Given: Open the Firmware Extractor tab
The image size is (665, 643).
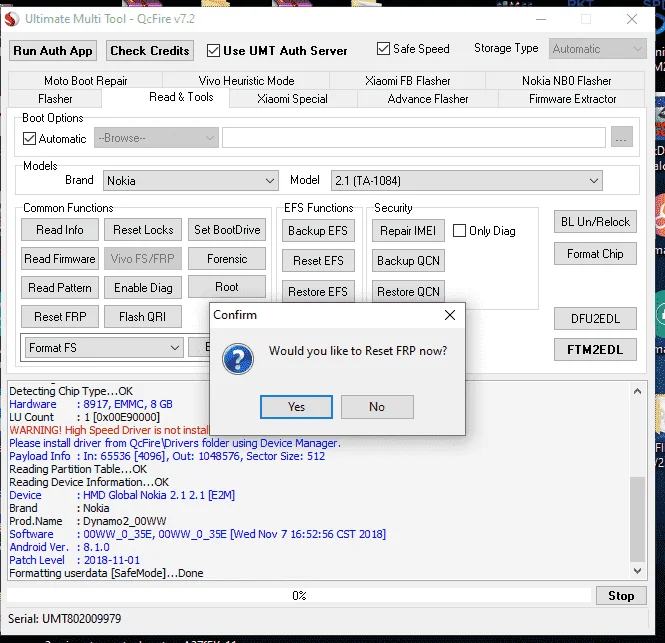Looking at the screenshot, I should point(572,99).
